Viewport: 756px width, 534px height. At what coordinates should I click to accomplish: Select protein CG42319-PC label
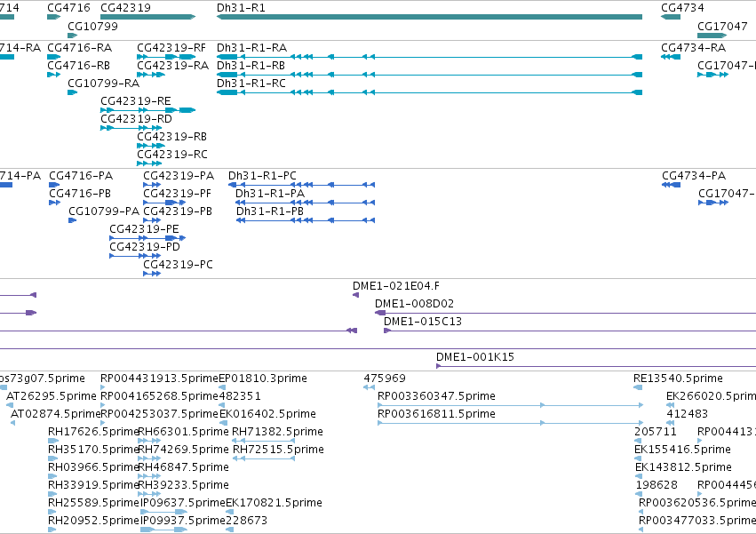(179, 265)
